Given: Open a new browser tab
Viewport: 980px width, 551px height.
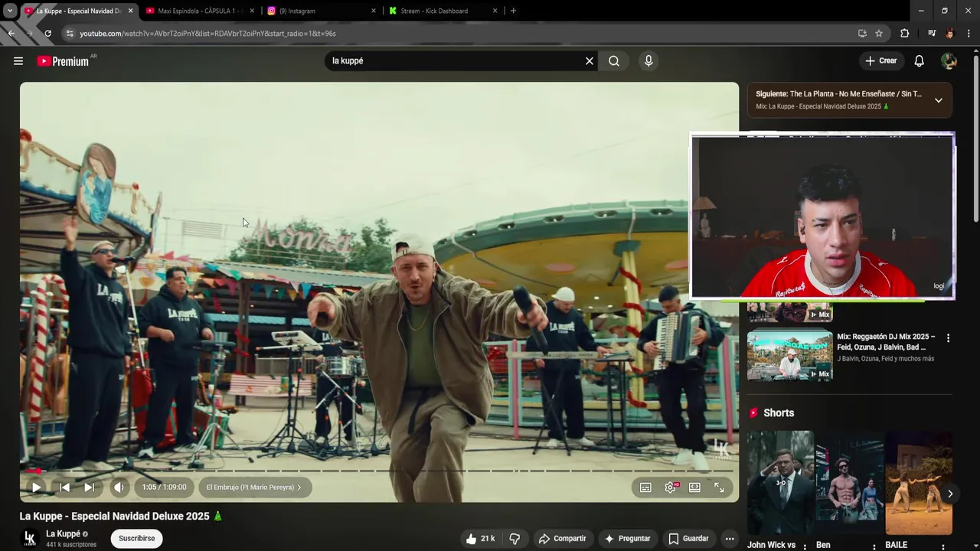Looking at the screenshot, I should click(513, 11).
